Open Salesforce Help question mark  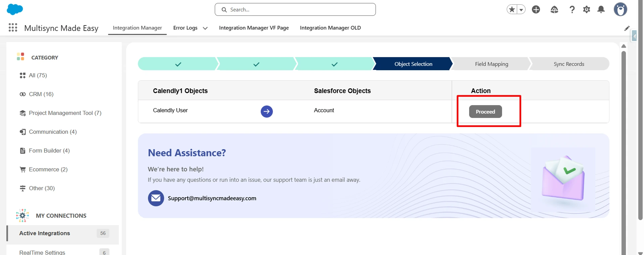(572, 9)
